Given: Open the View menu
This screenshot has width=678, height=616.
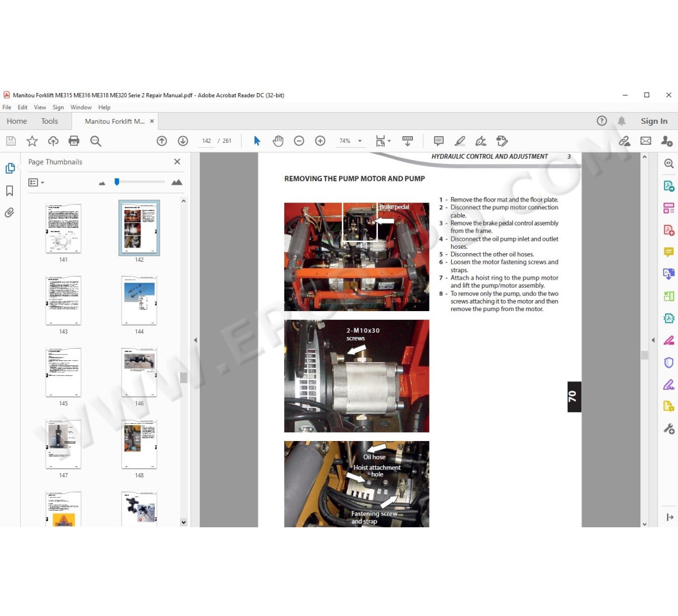Looking at the screenshot, I should (x=40, y=107).
